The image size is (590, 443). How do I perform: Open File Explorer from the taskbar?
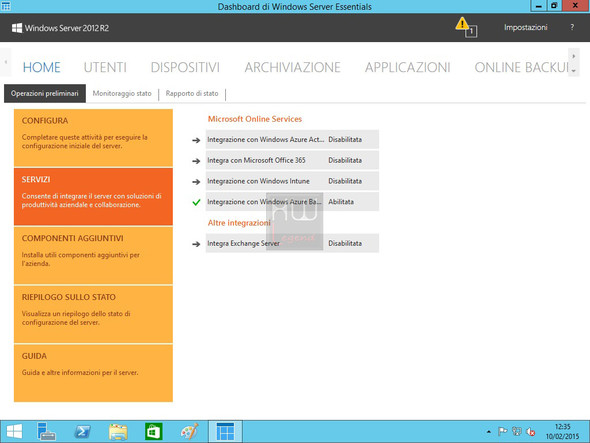[118, 431]
